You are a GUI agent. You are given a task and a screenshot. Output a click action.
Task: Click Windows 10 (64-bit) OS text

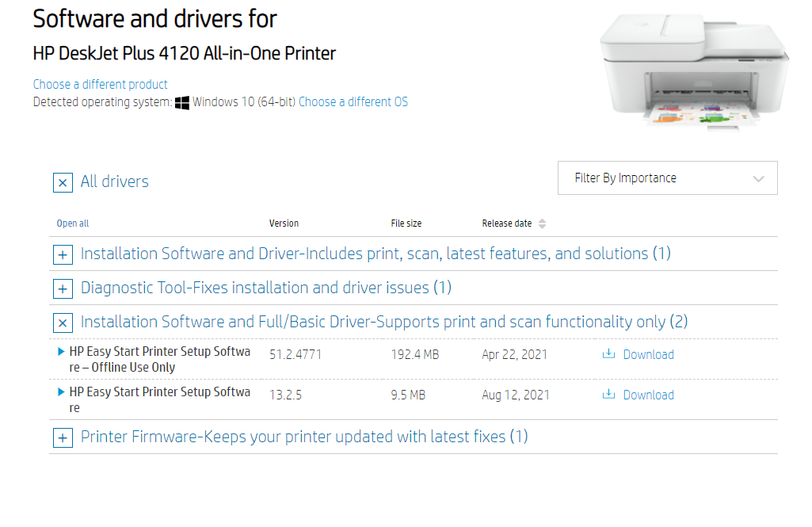click(244, 101)
